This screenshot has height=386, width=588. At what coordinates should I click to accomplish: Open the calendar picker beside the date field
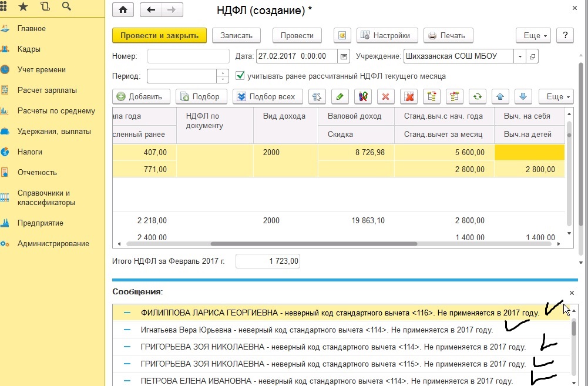tap(342, 56)
